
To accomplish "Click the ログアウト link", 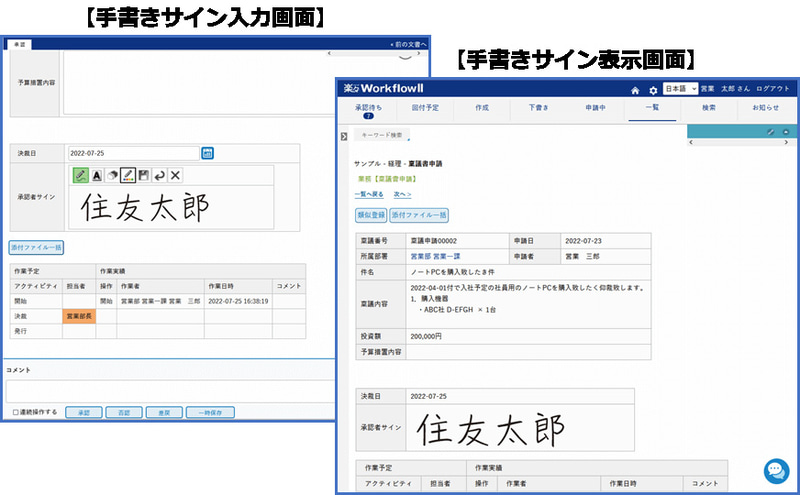I will pyautogui.click(x=772, y=89).
